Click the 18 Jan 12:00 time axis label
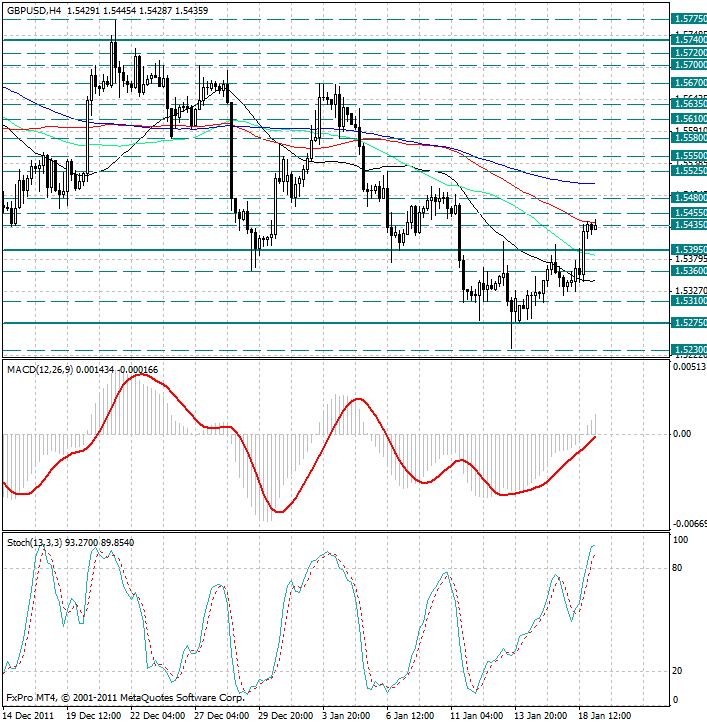 (x=605, y=716)
